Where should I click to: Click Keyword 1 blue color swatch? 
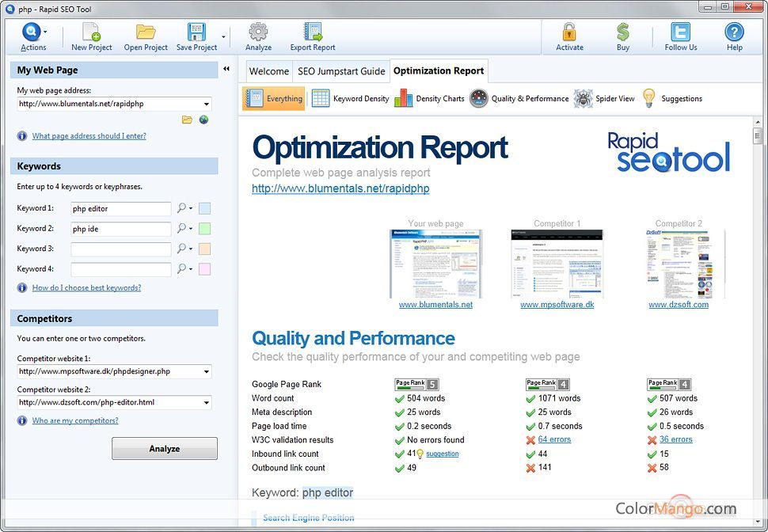[x=205, y=208]
